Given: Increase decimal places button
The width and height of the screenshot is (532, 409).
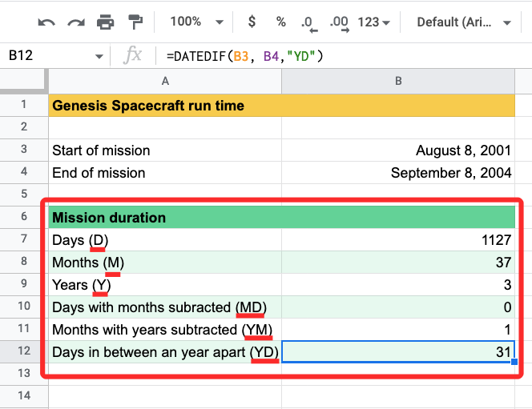Looking at the screenshot, I should (339, 22).
